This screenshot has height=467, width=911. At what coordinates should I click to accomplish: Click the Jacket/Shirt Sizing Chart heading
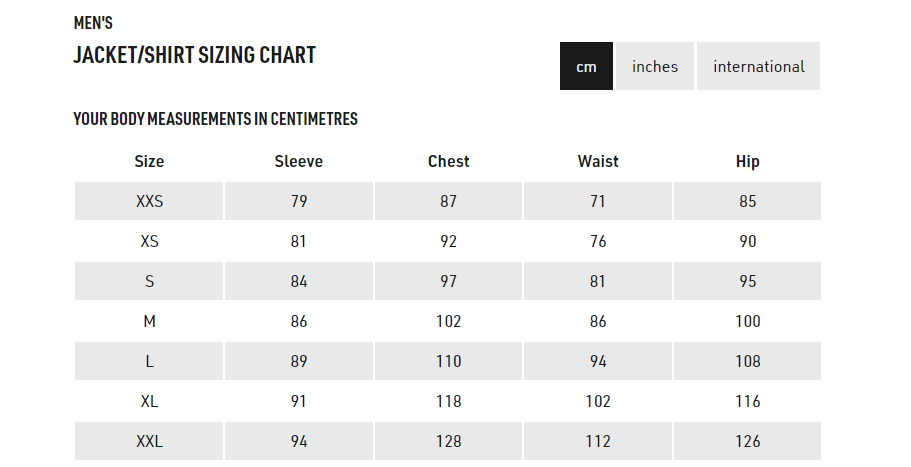click(x=195, y=55)
